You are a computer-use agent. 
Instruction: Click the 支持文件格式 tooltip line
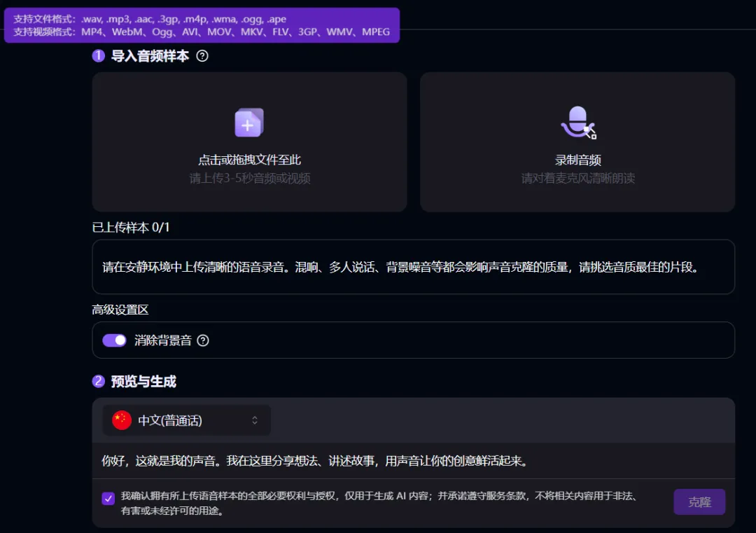point(150,20)
